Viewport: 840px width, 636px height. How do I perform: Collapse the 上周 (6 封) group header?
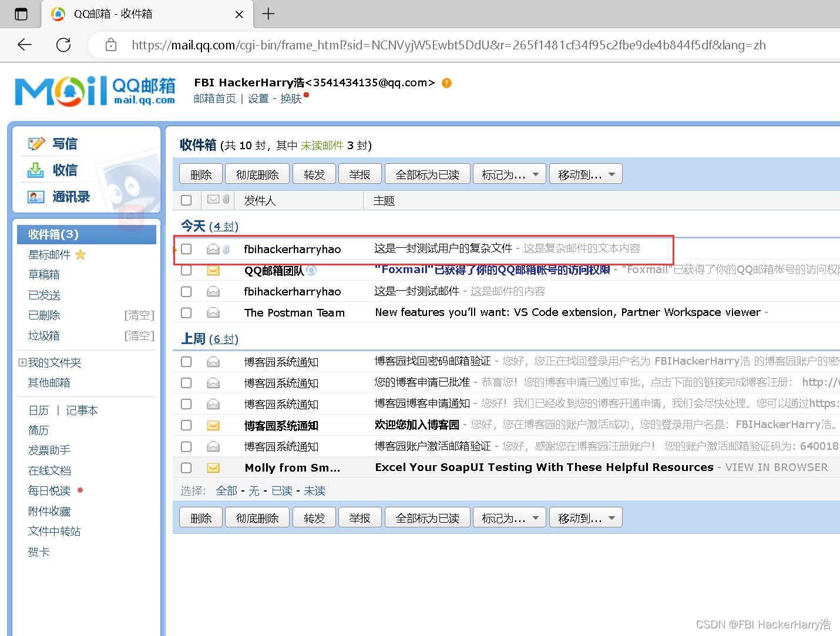[x=209, y=339]
